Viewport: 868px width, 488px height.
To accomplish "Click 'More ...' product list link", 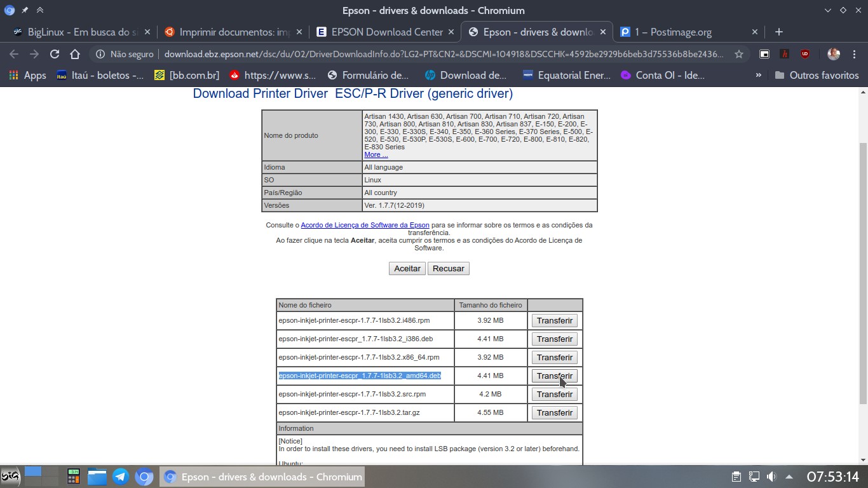I will (x=376, y=154).
